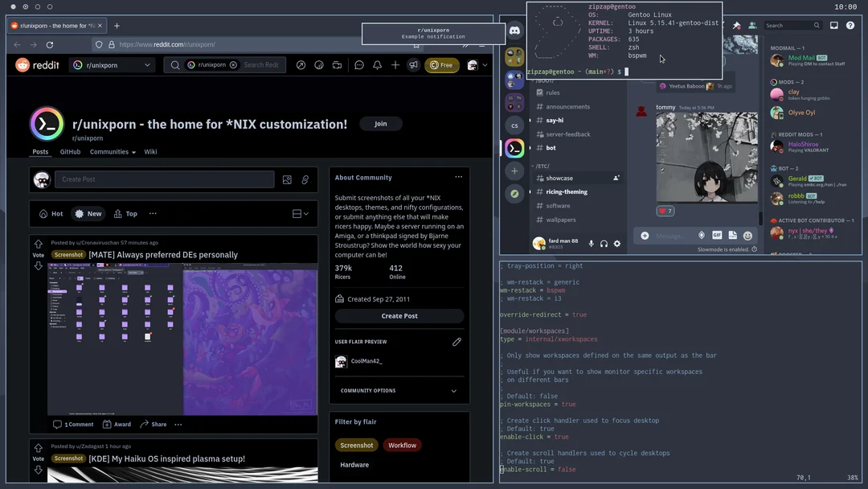The height and width of the screenshot is (489, 868).
Task: Click Add a Server plus in Discord sidebar
Action: pyautogui.click(x=514, y=171)
